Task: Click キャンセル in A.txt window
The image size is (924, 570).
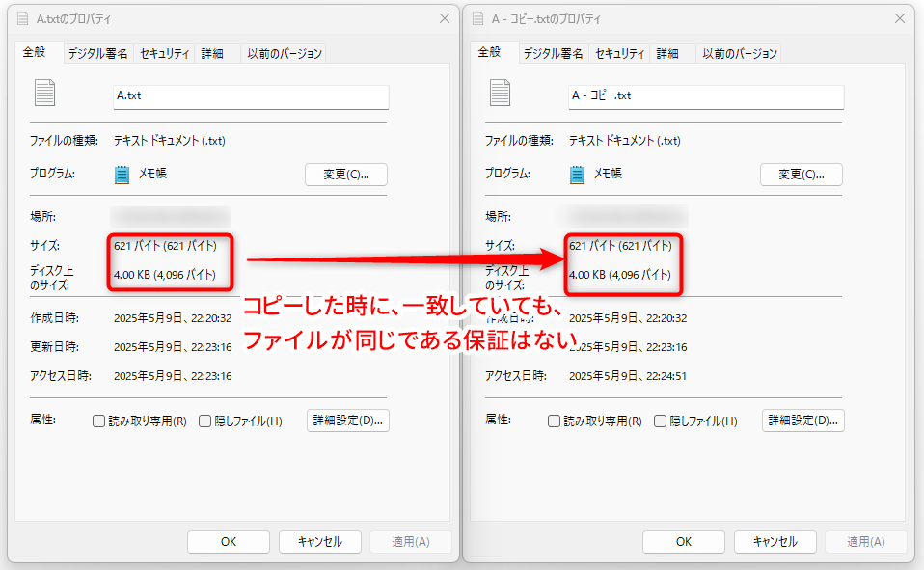Action: pos(320,542)
